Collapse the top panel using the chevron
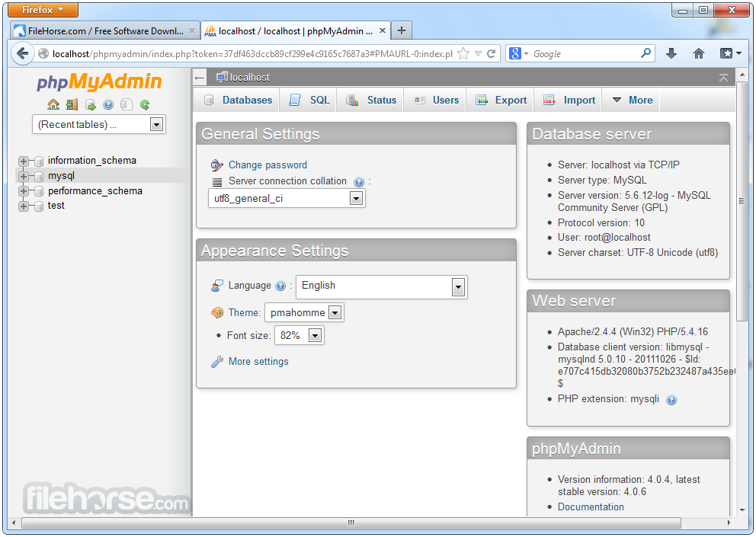 tap(722, 76)
